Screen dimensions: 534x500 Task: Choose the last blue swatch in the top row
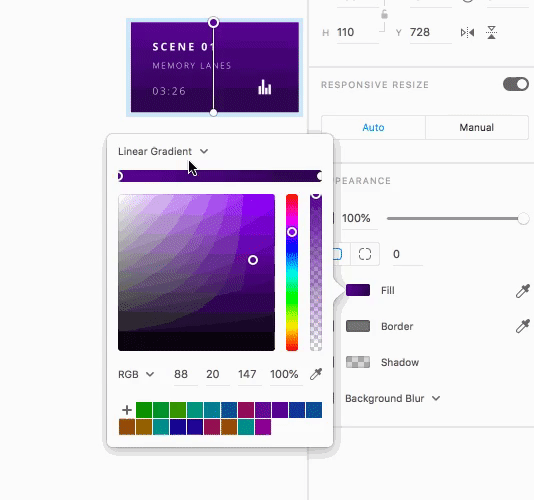(x=314, y=410)
